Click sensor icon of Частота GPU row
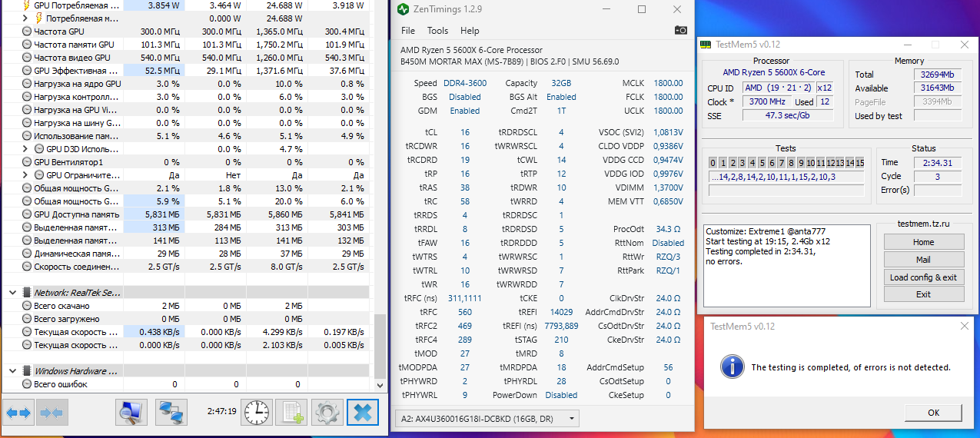The image size is (980, 438). 27,32
